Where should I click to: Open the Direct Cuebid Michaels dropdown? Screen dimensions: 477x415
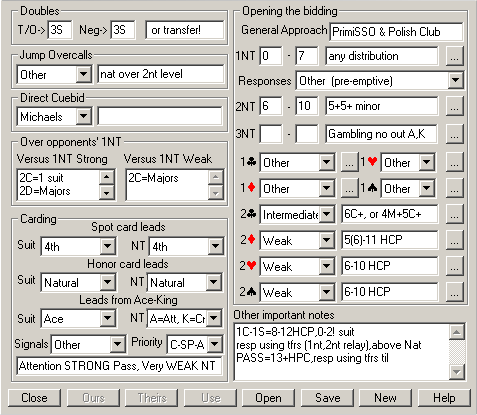(83, 116)
